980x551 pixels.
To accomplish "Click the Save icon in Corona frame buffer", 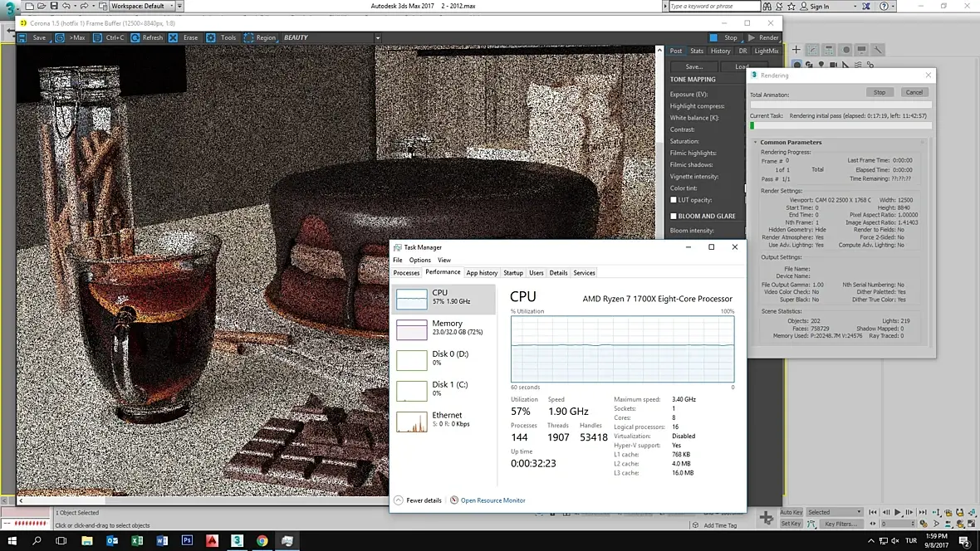I will 23,37.
